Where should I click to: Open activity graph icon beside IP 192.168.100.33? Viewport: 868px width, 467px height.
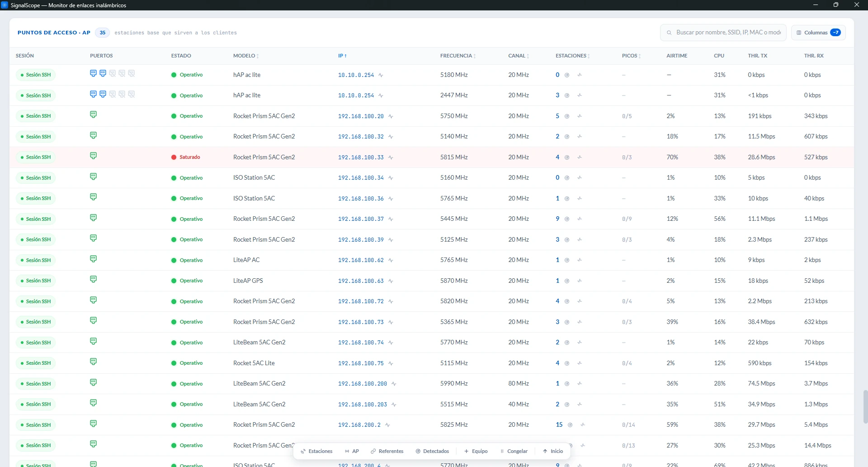coord(391,157)
